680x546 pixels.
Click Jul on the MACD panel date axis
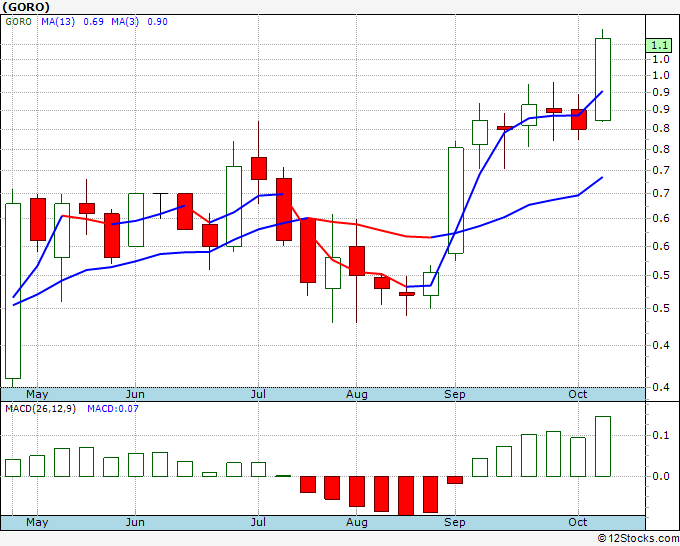click(x=258, y=522)
